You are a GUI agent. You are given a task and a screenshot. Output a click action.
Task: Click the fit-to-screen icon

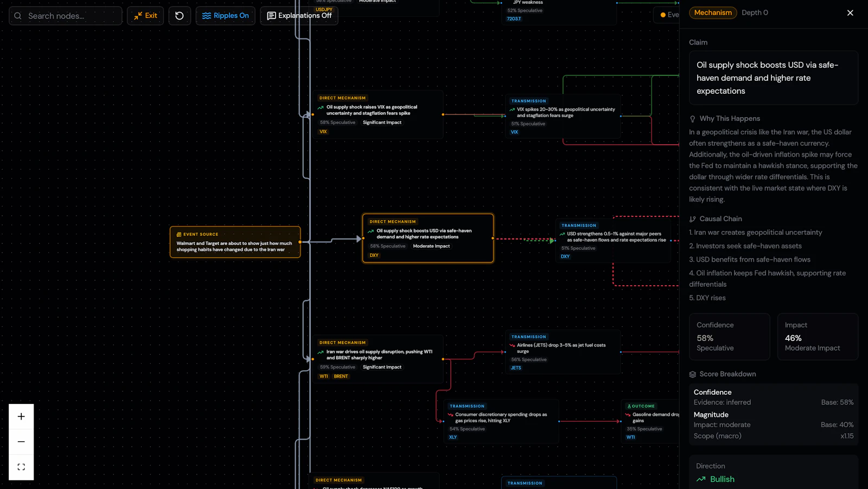(21, 467)
